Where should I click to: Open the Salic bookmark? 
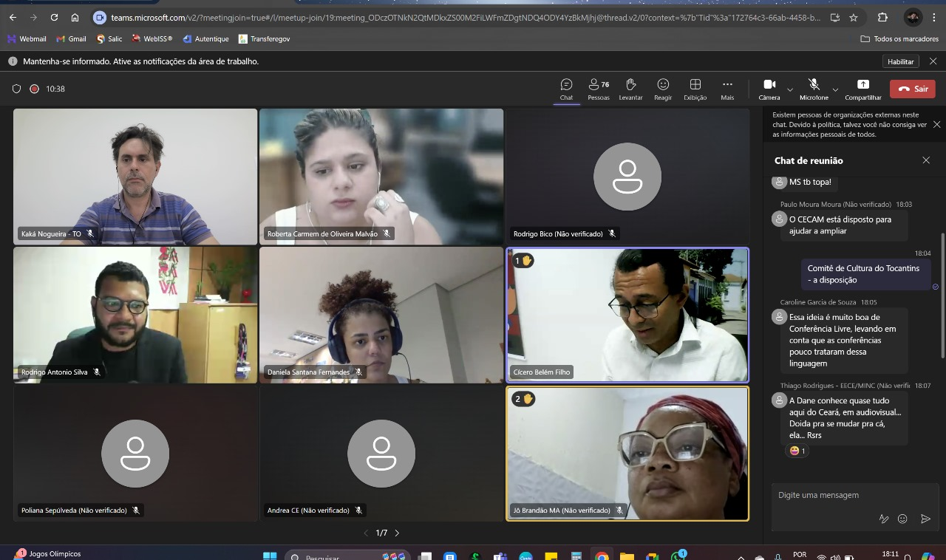109,38
